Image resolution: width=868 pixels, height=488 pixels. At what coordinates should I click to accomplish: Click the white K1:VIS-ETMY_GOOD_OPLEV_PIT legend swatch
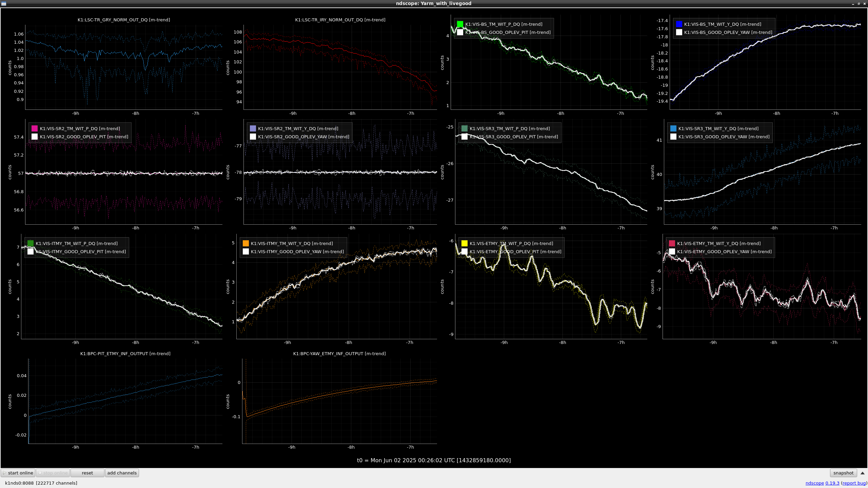pyautogui.click(x=465, y=251)
